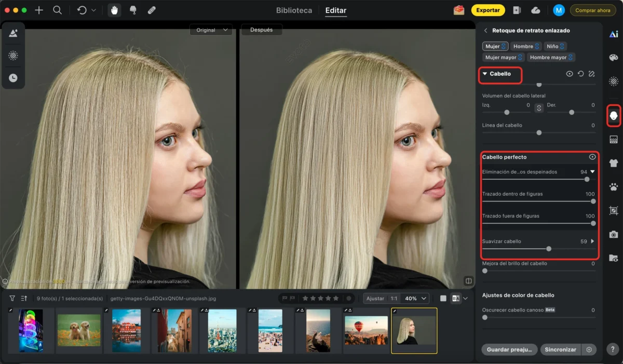
Task: Adjust the Línea del cabello slider
Action: (x=539, y=132)
